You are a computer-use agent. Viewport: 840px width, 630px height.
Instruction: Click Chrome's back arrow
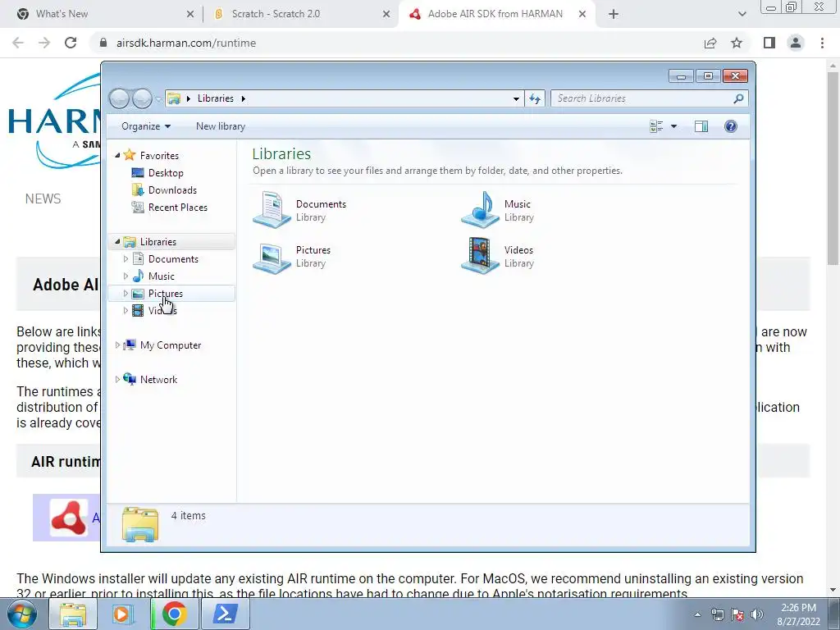18,43
